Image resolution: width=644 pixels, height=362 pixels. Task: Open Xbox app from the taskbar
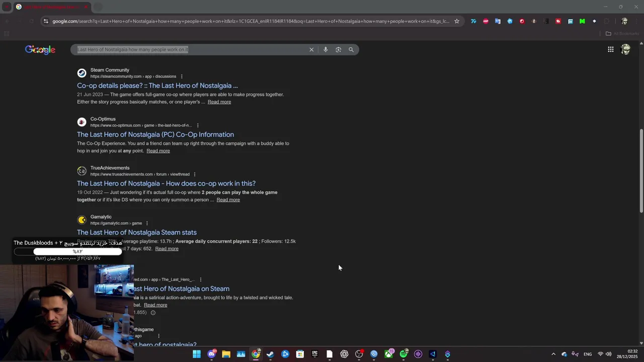coord(388,354)
